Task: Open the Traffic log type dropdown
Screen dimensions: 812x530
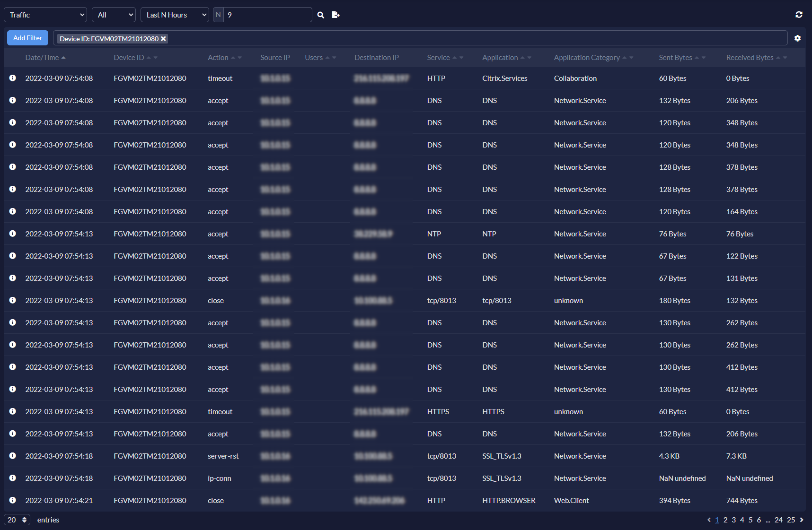Action: point(45,15)
